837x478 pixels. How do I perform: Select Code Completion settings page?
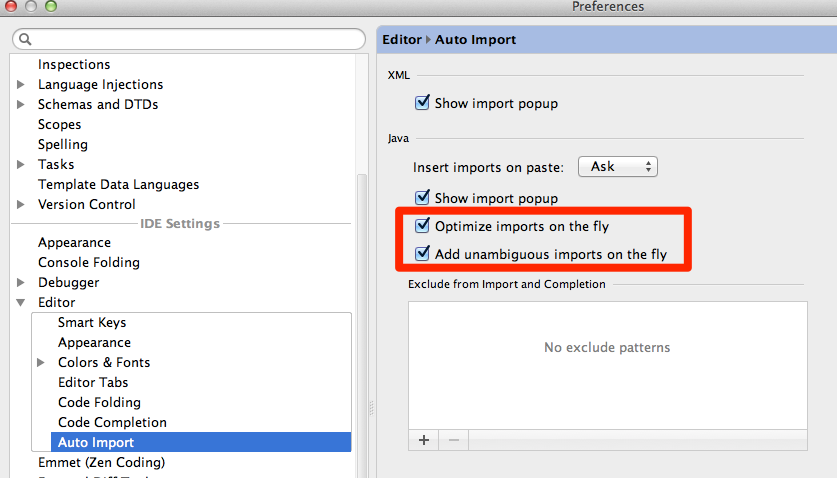click(x=112, y=422)
